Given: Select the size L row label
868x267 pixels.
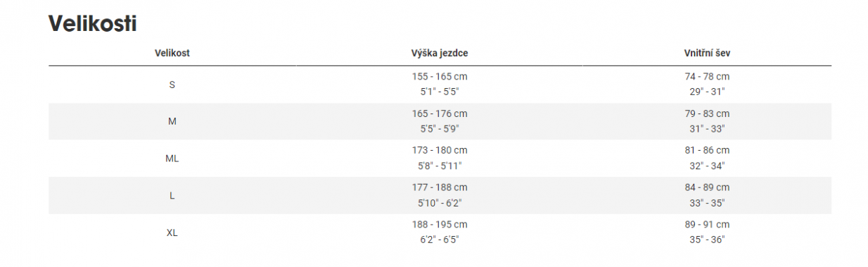Looking at the screenshot, I should pos(172,196).
